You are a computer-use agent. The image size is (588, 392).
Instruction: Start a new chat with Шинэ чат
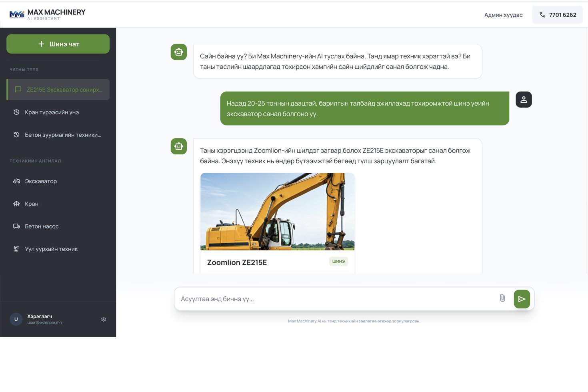pos(58,44)
